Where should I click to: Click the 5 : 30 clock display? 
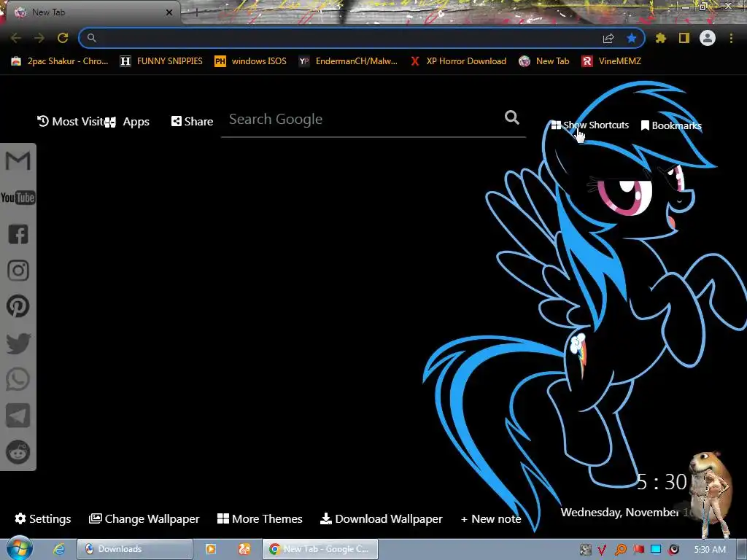(662, 482)
